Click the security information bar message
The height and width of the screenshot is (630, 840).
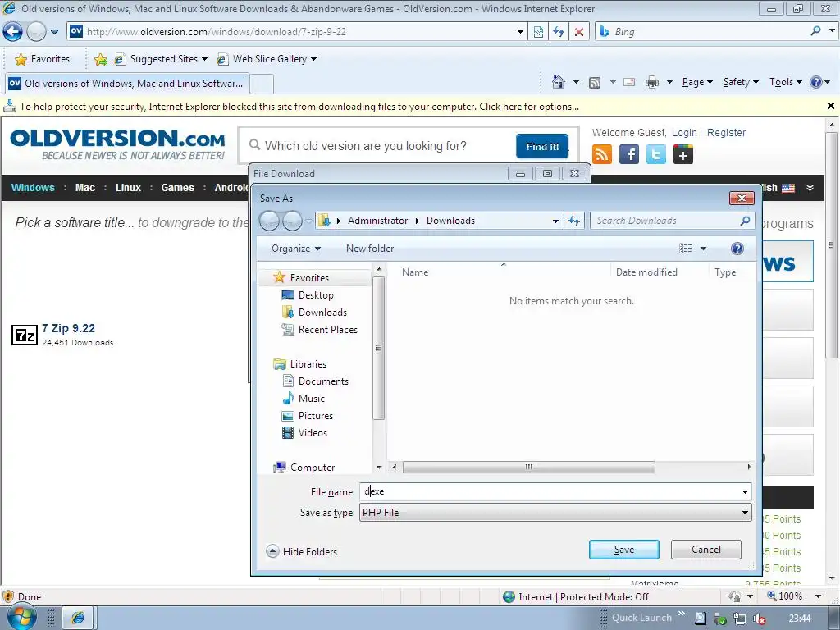pos(299,107)
